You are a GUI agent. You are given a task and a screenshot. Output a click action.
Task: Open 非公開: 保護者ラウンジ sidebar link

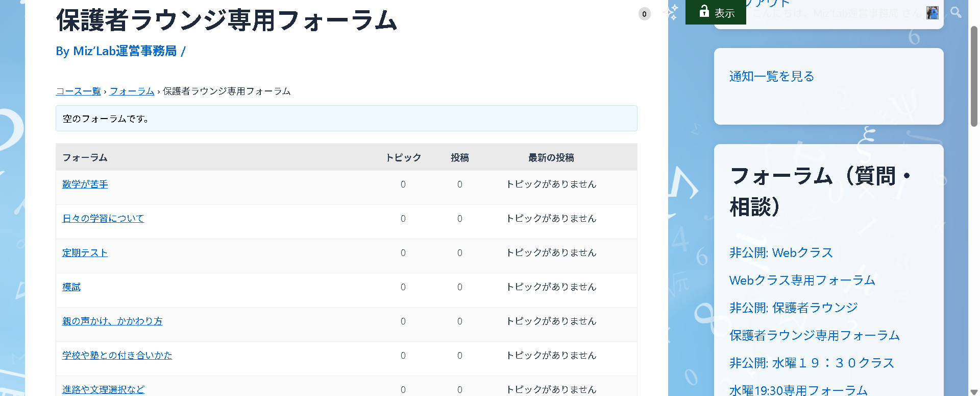coord(794,308)
